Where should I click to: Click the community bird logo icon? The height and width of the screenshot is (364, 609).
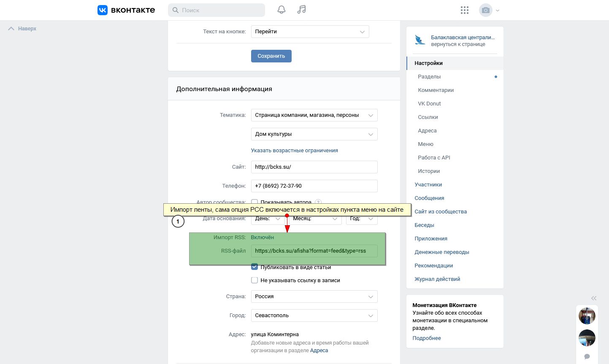420,40
